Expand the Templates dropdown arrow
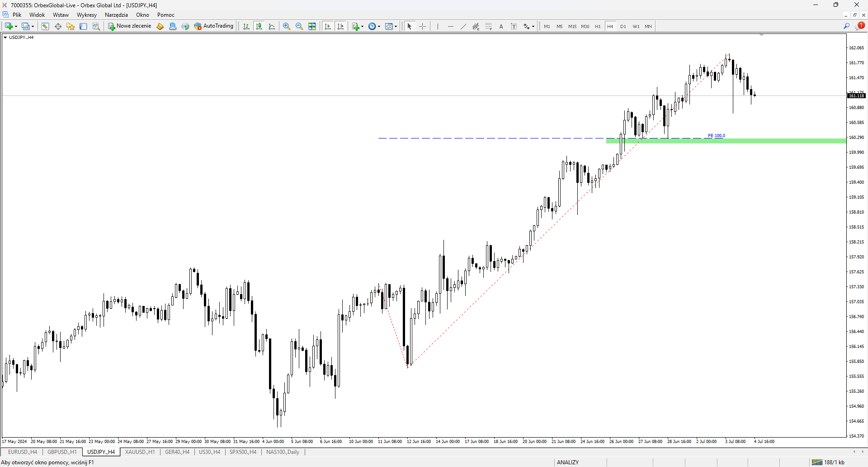Image resolution: width=868 pixels, height=467 pixels. click(x=396, y=27)
